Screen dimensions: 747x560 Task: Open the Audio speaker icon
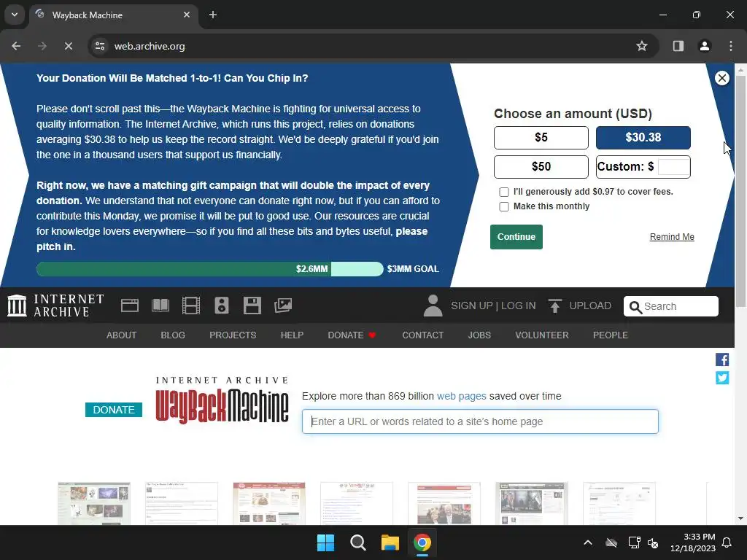coord(222,306)
